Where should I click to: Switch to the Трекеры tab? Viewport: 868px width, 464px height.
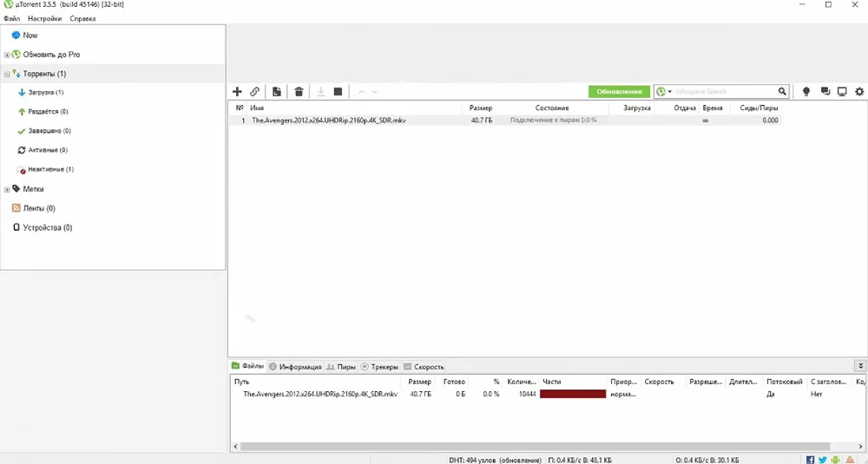click(x=379, y=367)
